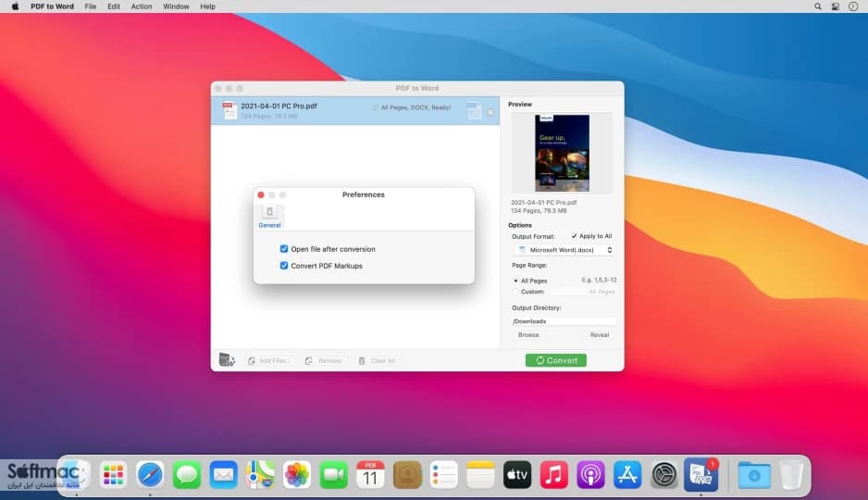Open Output Format dropdown Microsoft Word(.docx)

564,250
